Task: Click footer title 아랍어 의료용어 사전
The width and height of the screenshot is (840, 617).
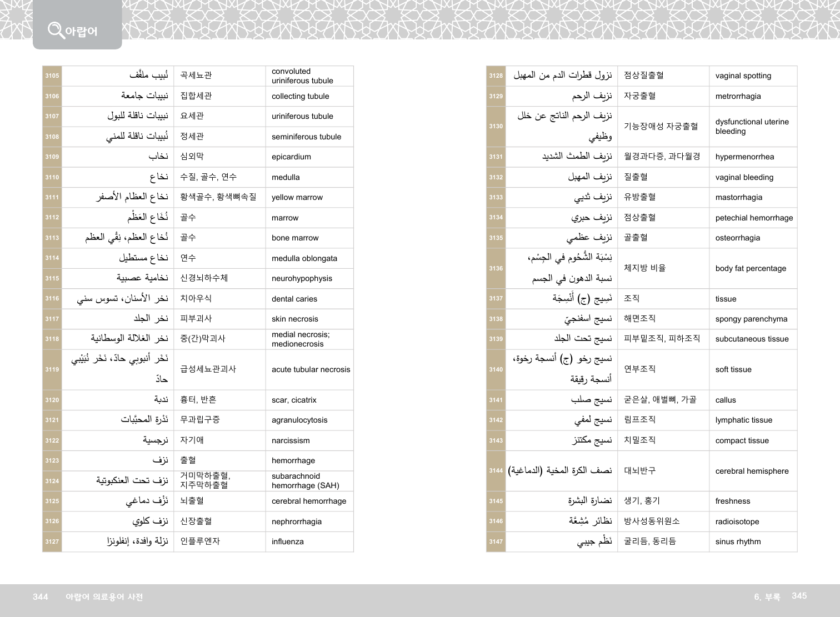Action: pos(104,597)
